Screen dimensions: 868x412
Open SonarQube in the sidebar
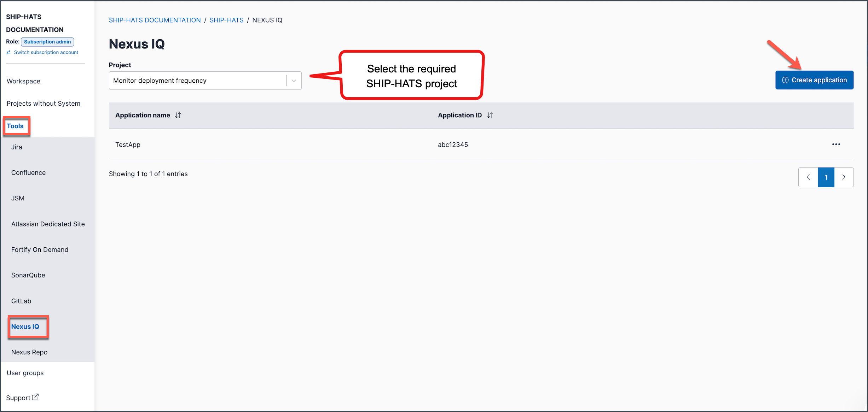[x=28, y=275]
